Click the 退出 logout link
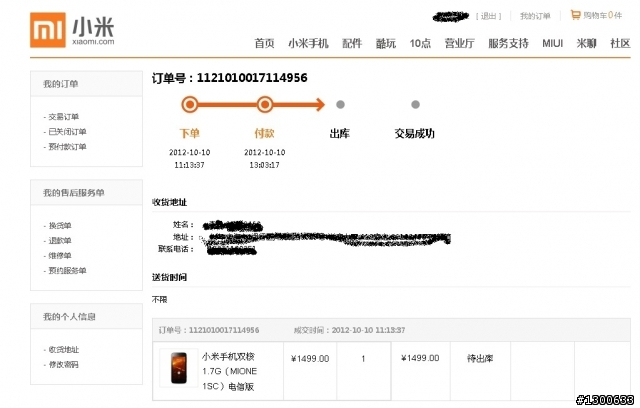This screenshot has width=640, height=408. 488,16
